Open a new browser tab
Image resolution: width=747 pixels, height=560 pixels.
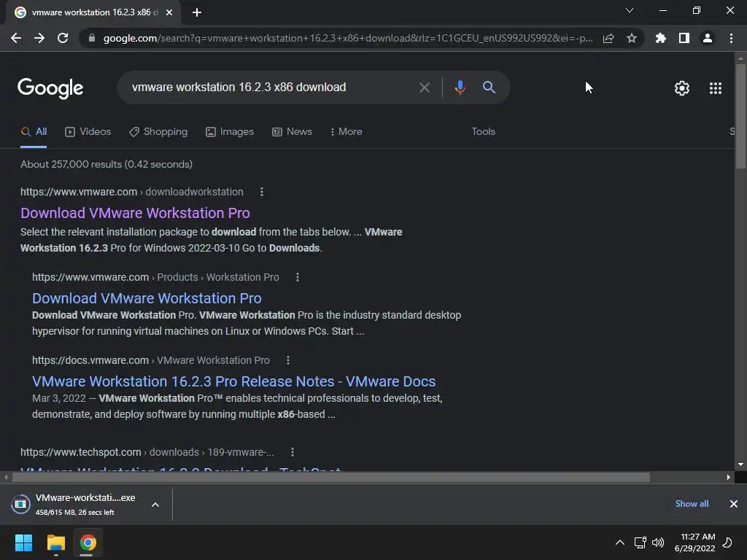197,12
